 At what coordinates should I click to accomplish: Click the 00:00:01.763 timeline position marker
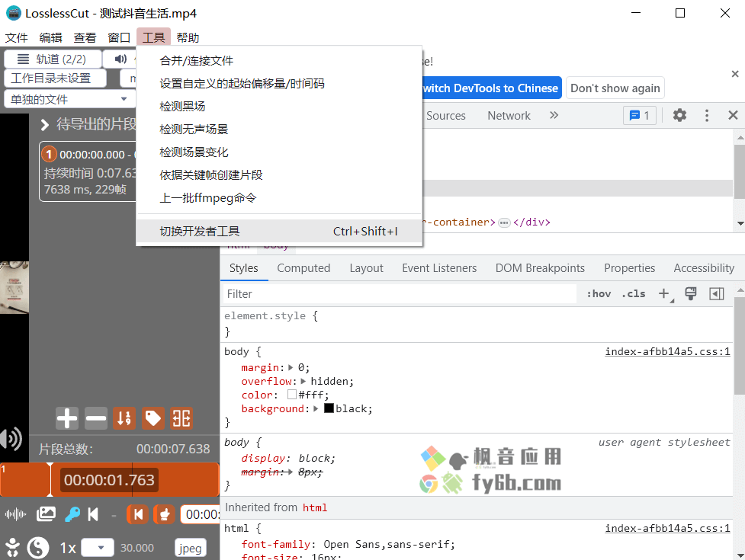coord(109,480)
